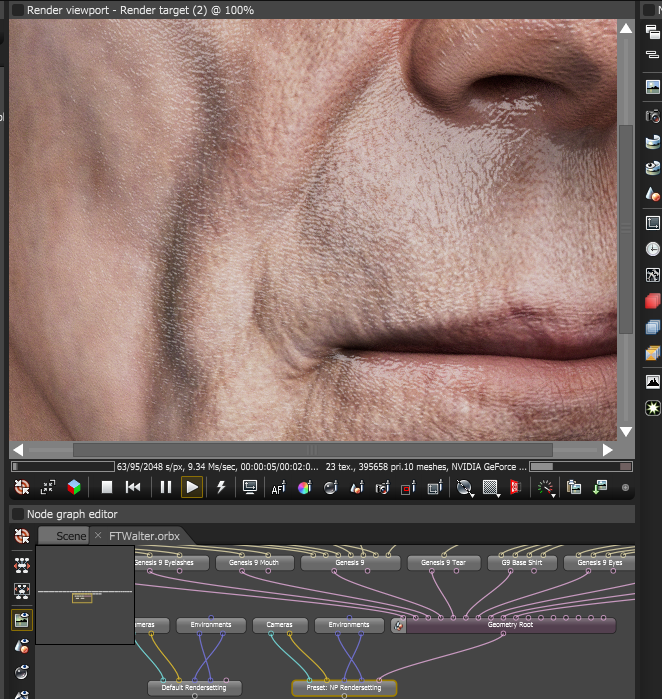Toggle render target node visibility
The height and width of the screenshot is (699, 662).
pos(22,620)
